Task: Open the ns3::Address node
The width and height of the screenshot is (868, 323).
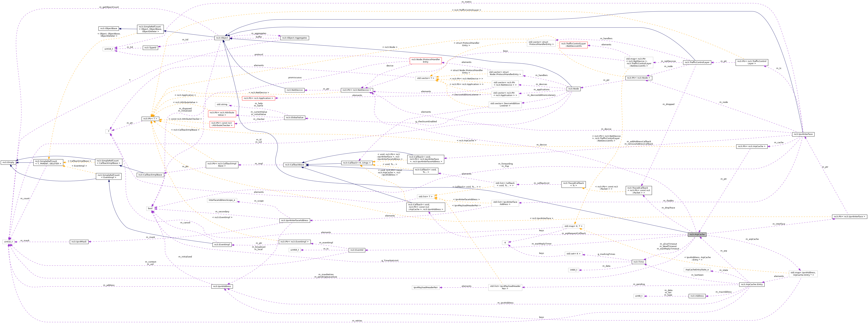Action: (697, 296)
